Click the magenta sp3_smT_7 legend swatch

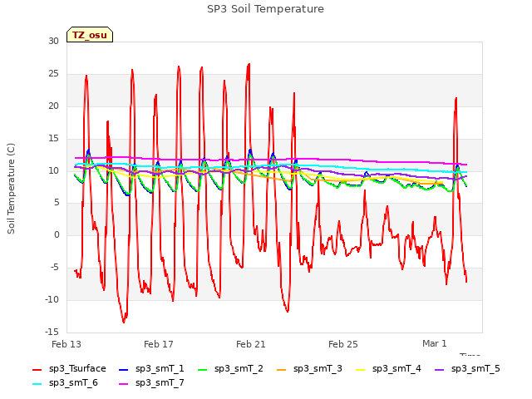(124, 384)
